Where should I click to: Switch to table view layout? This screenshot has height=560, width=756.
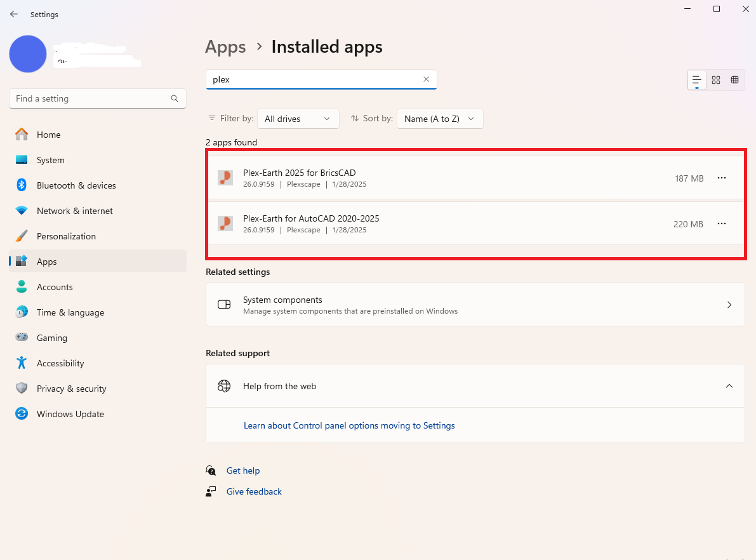[735, 80]
